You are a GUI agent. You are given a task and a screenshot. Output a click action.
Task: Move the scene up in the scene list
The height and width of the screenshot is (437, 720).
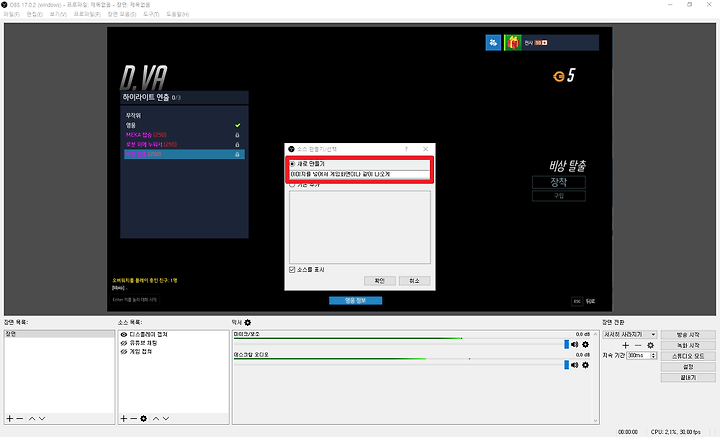[x=32, y=418]
